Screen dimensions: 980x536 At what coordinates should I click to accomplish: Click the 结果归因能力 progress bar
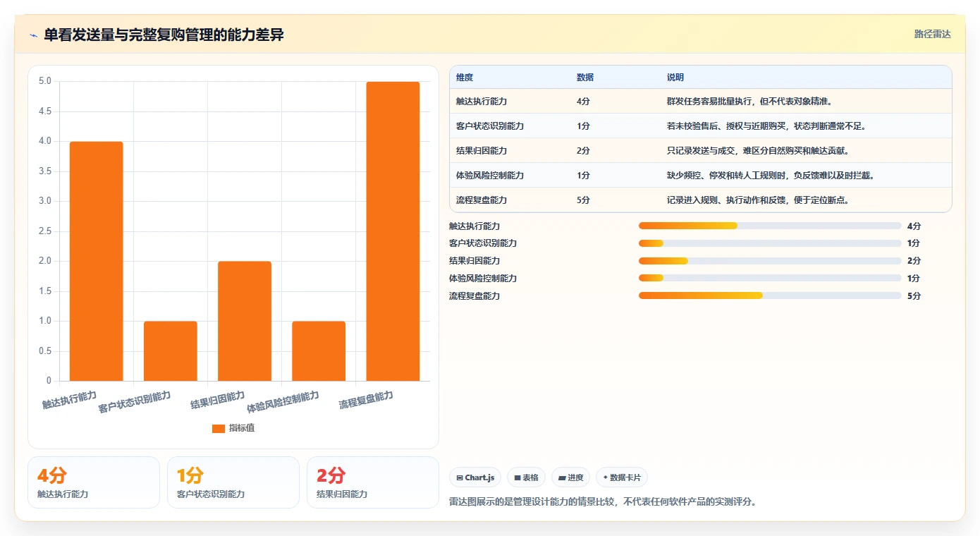[770, 261]
